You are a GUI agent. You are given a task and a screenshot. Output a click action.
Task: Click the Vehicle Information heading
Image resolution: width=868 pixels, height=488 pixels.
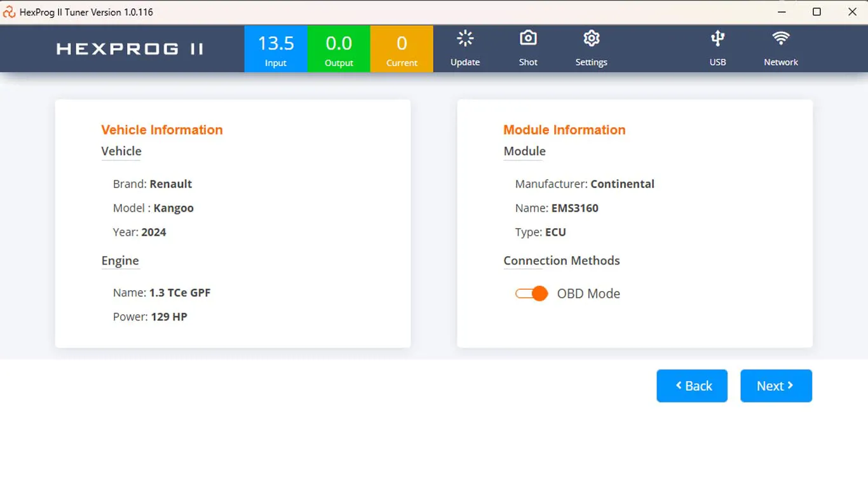(162, 130)
